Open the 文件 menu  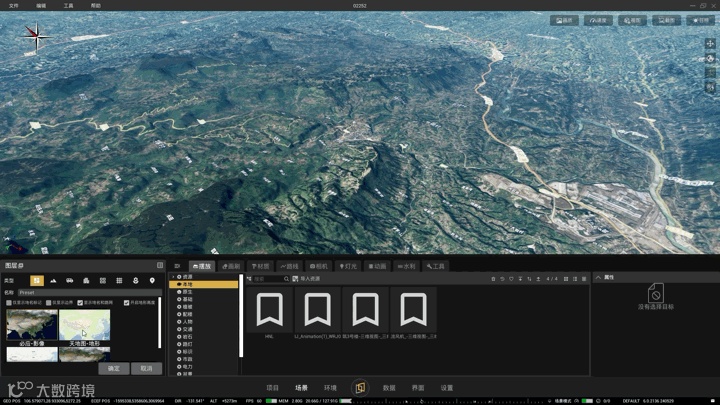(14, 5)
